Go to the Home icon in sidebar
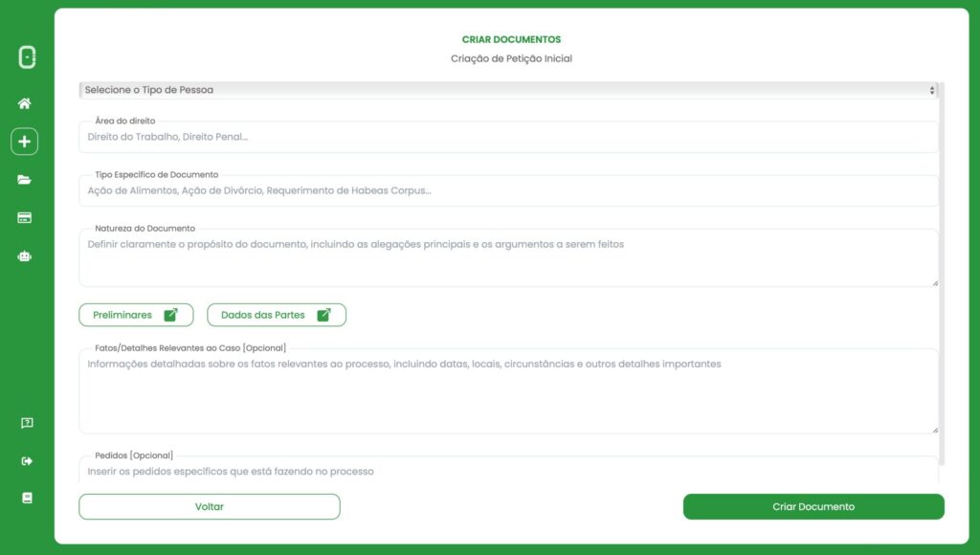980x555 pixels. click(25, 103)
